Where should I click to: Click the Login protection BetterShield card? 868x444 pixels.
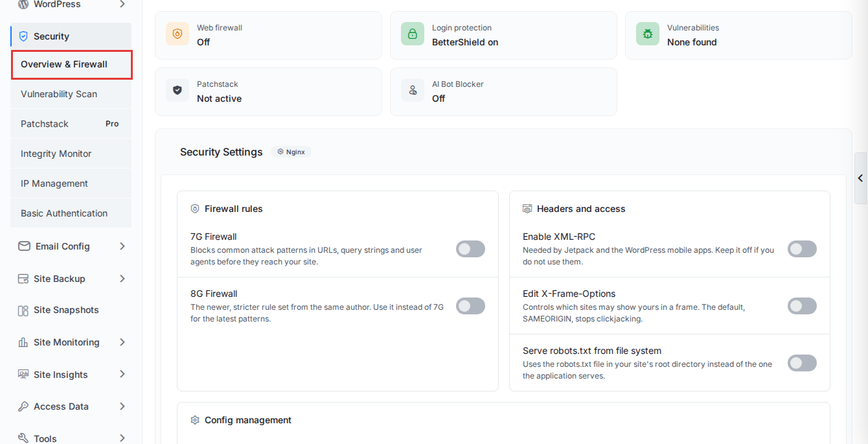pyautogui.click(x=503, y=35)
